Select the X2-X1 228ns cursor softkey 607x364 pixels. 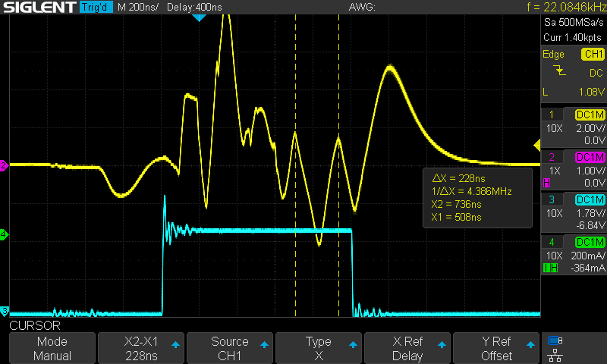tap(141, 348)
